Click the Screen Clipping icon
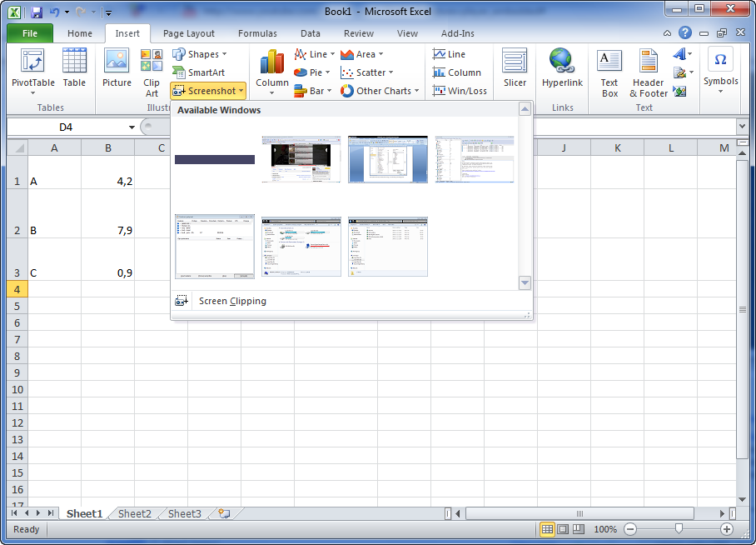This screenshot has height=545, width=756. 182,301
